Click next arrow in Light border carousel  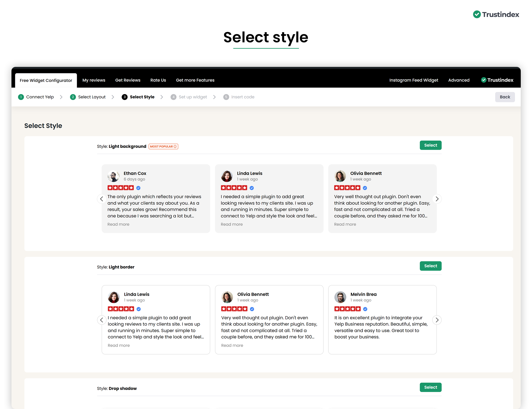pos(437,320)
